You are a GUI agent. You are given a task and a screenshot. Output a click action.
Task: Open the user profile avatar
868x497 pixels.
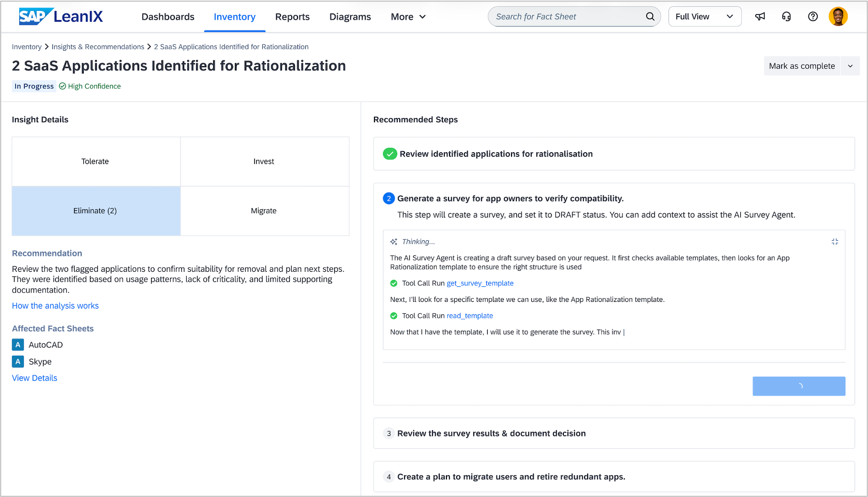838,17
